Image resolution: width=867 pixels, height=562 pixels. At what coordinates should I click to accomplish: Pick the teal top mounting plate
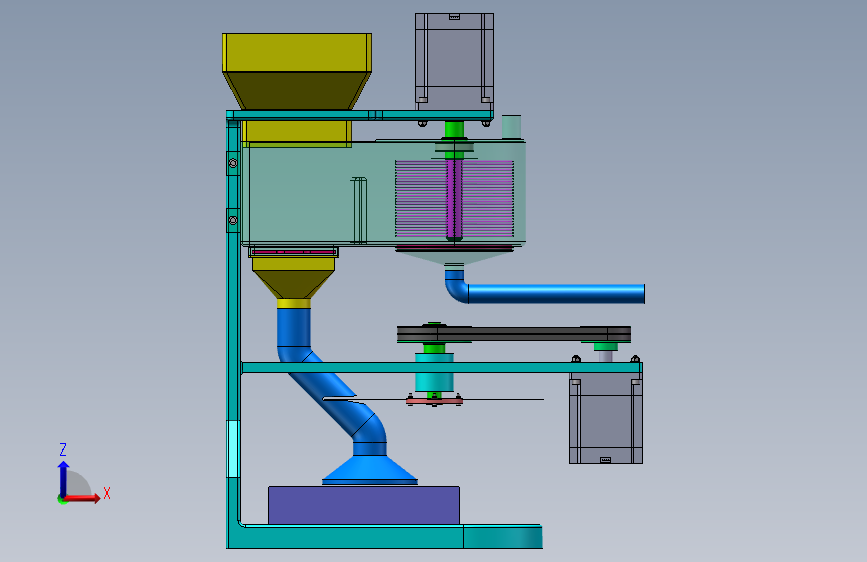coord(359,115)
